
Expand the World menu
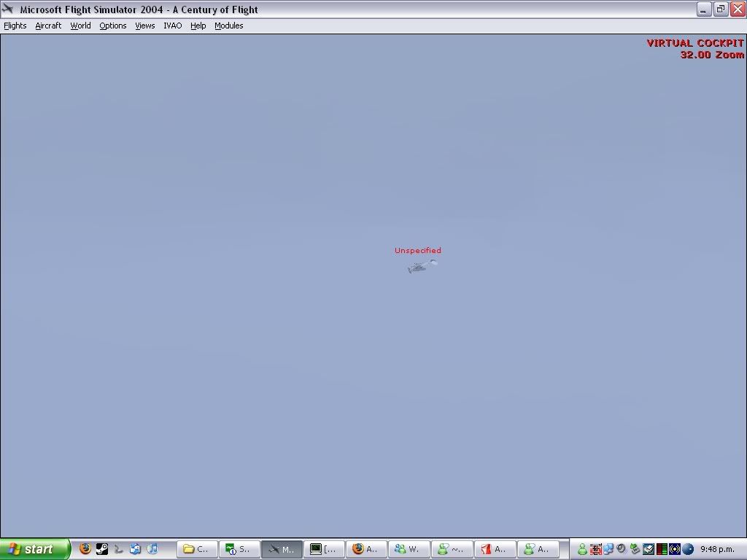(80, 26)
